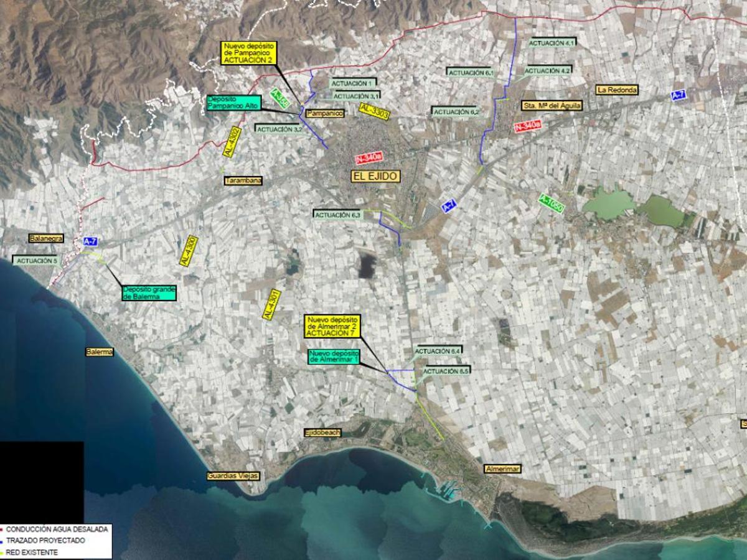
Task: Select the Guardias Viejas place label
Action: tap(232, 476)
